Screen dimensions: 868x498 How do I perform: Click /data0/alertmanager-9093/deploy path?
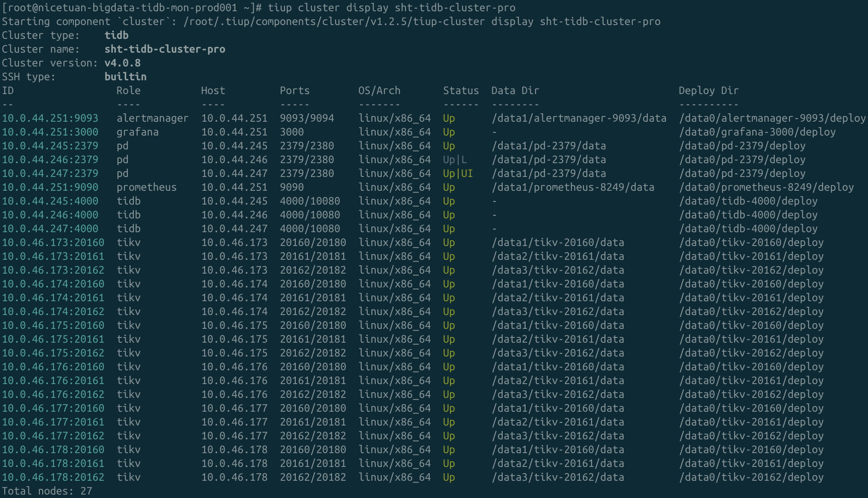[773, 118]
